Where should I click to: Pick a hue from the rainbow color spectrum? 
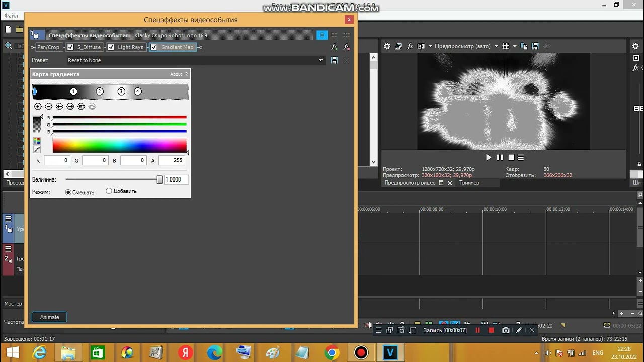(119, 146)
